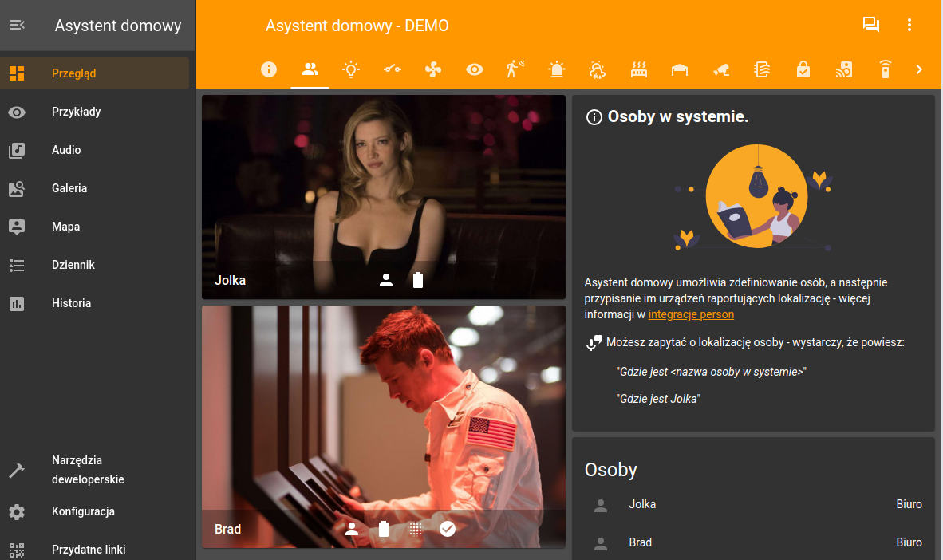Show the Mapa panel
This screenshot has height=560, width=943.
click(x=94, y=227)
